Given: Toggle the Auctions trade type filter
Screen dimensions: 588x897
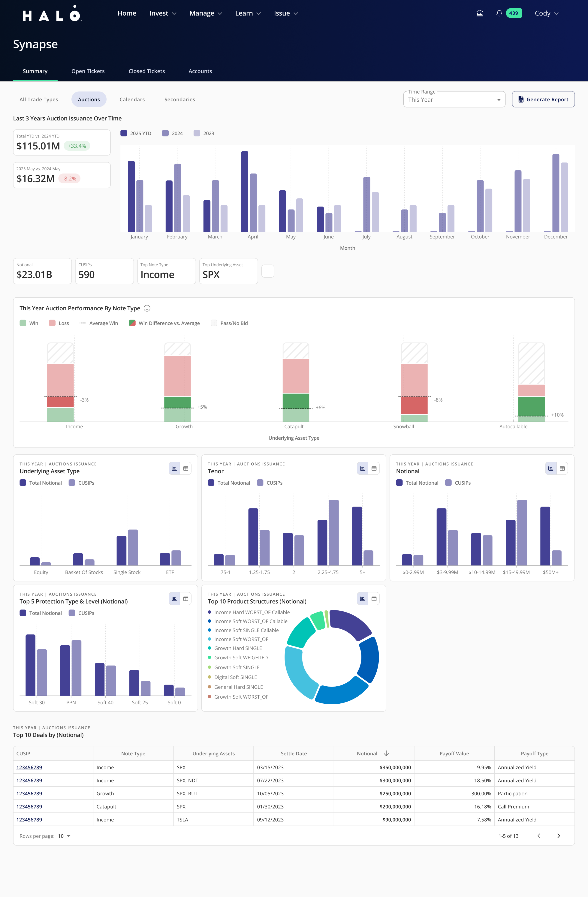Looking at the screenshot, I should 89,99.
